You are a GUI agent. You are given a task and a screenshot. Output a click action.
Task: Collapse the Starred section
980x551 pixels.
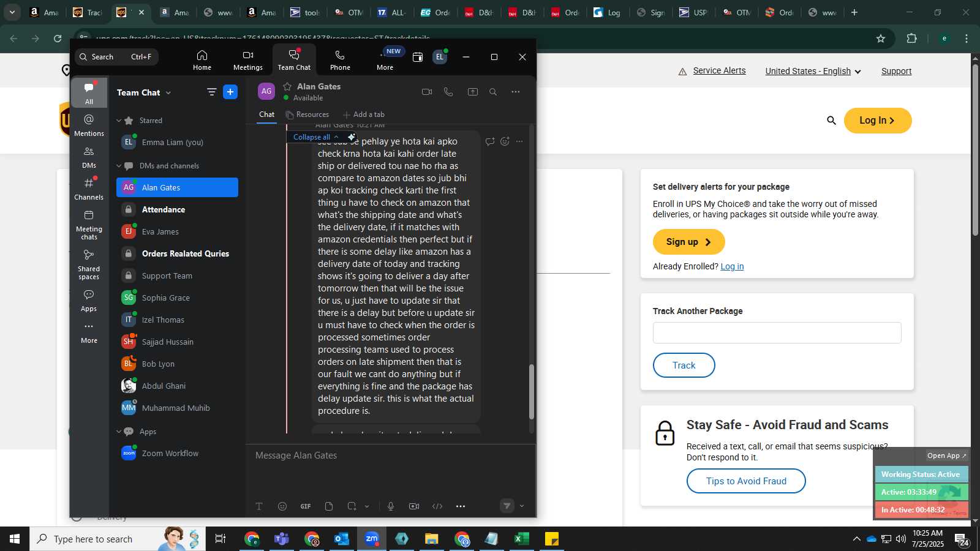click(119, 121)
